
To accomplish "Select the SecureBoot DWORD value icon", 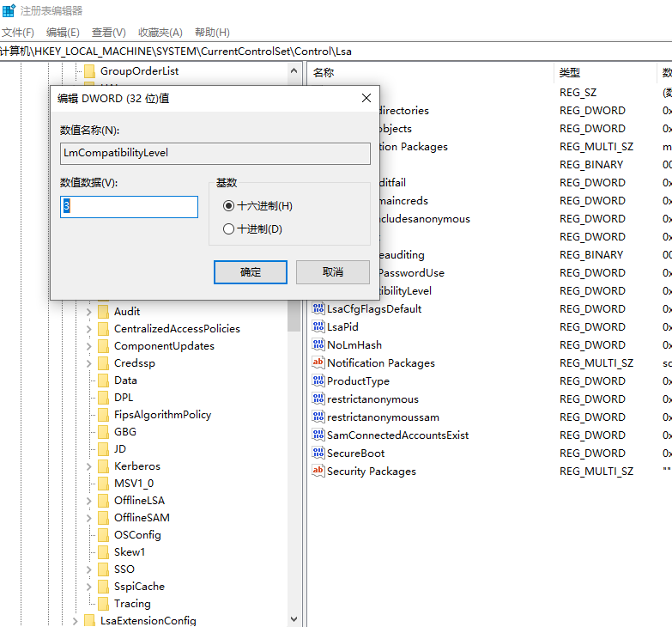I will coord(318,453).
